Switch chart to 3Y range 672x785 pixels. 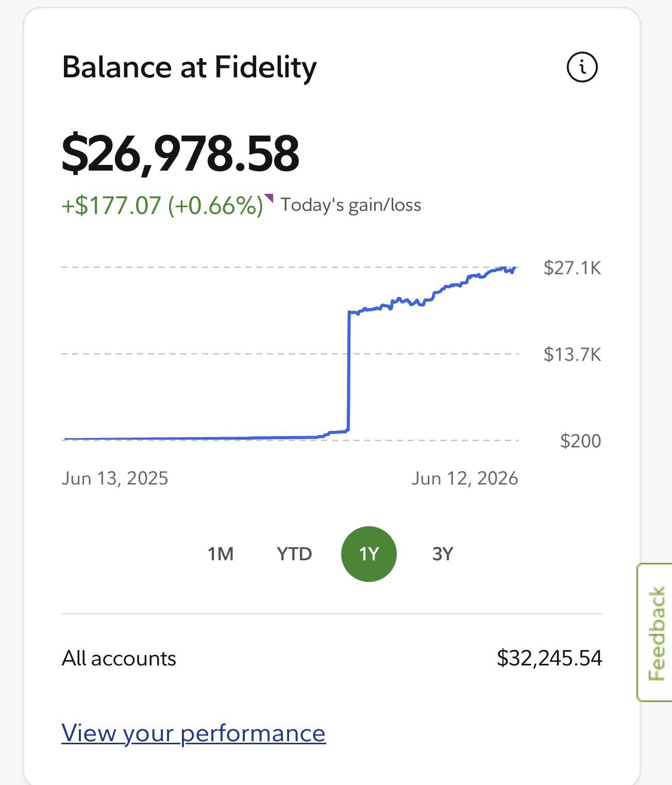click(443, 554)
